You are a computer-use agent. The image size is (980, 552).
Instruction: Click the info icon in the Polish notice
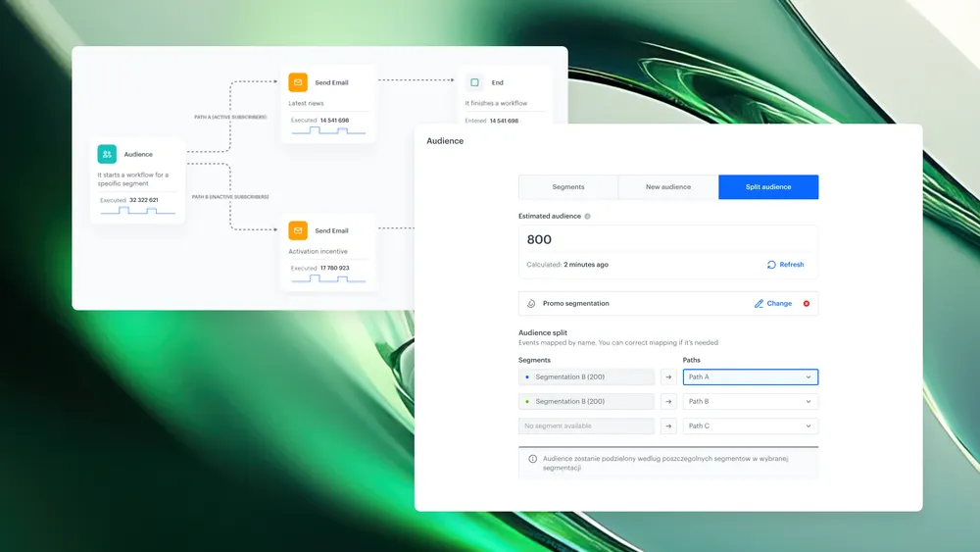[532, 459]
